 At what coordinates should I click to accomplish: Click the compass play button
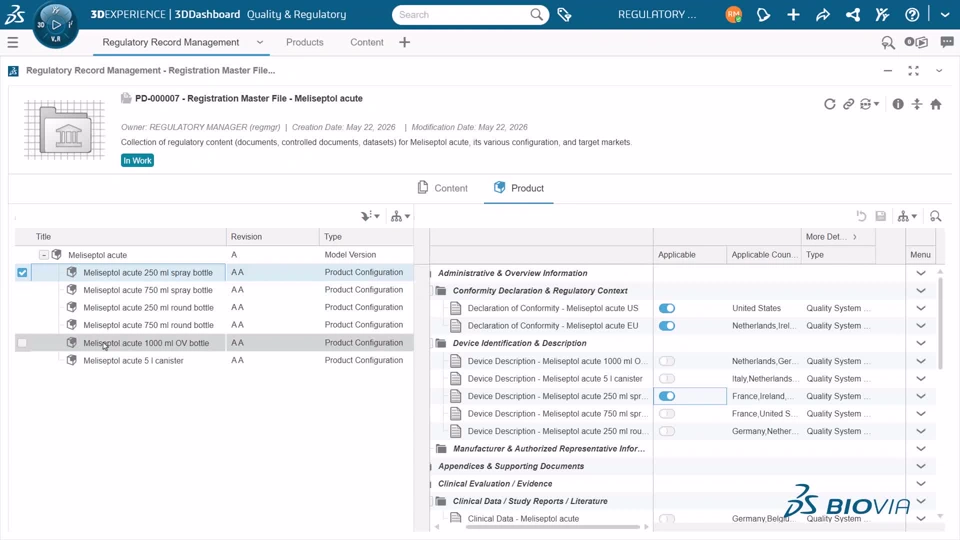56,24
